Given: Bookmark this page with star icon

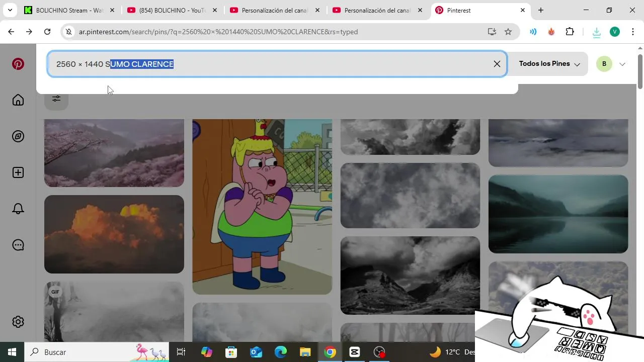Looking at the screenshot, I should click(x=508, y=32).
